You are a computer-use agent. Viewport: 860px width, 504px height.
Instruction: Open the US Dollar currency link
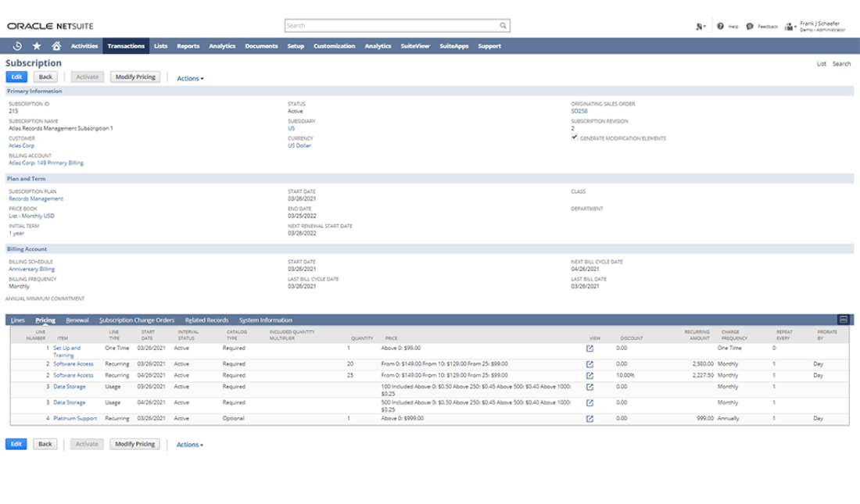[x=299, y=146]
